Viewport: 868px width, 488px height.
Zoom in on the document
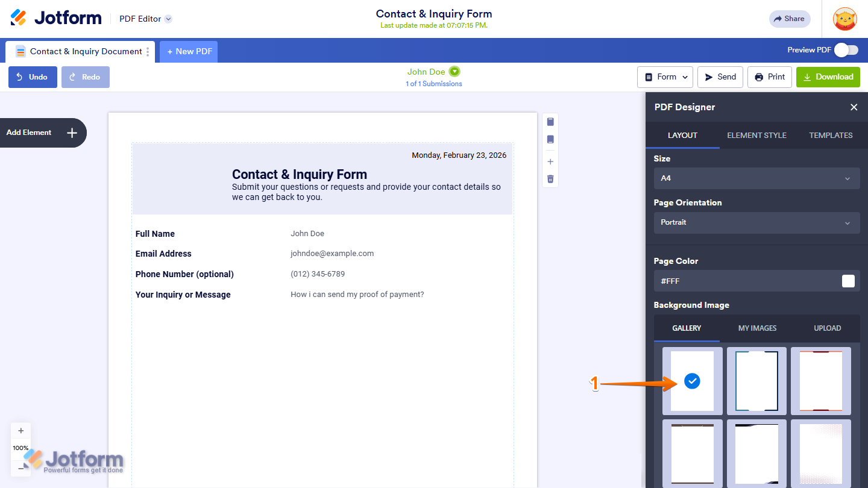pos(20,430)
